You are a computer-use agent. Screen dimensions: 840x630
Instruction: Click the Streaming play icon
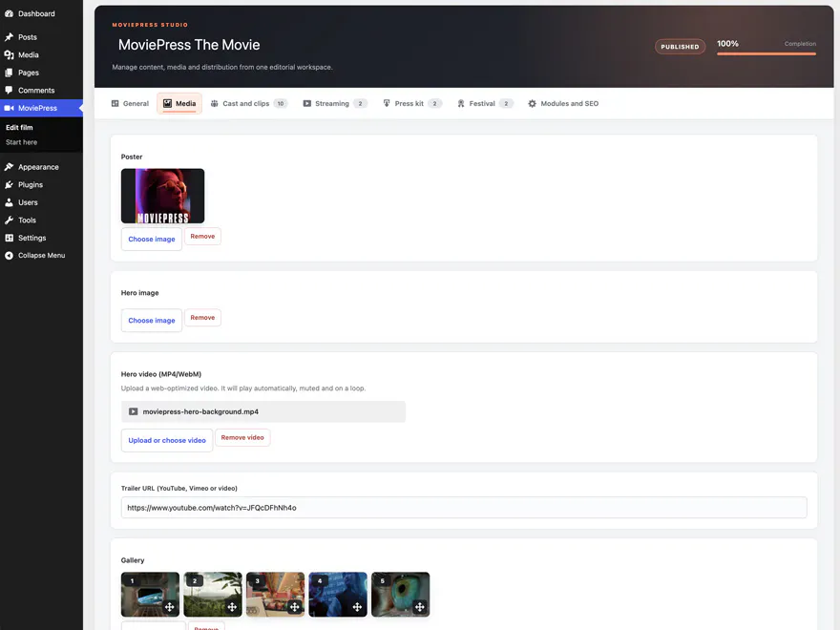pyautogui.click(x=307, y=103)
